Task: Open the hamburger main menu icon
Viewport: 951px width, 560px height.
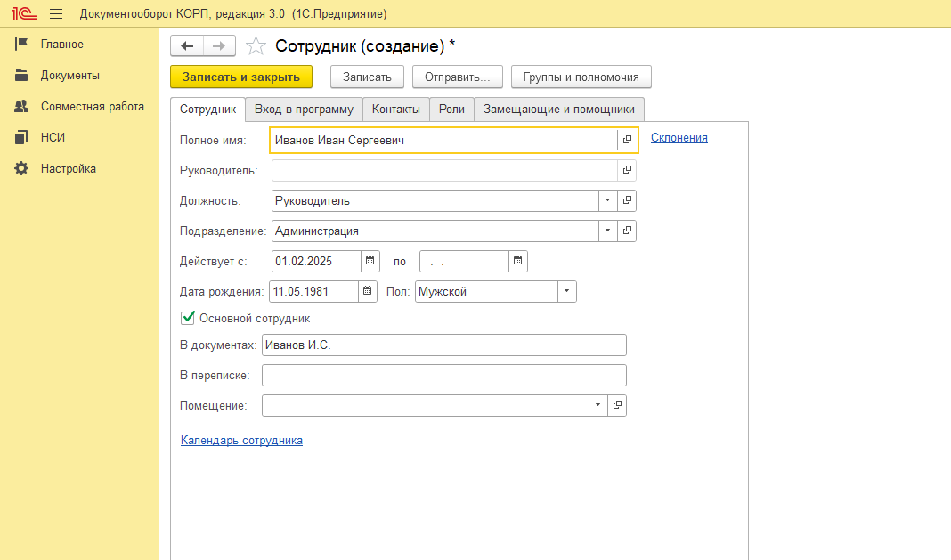Action: click(56, 13)
